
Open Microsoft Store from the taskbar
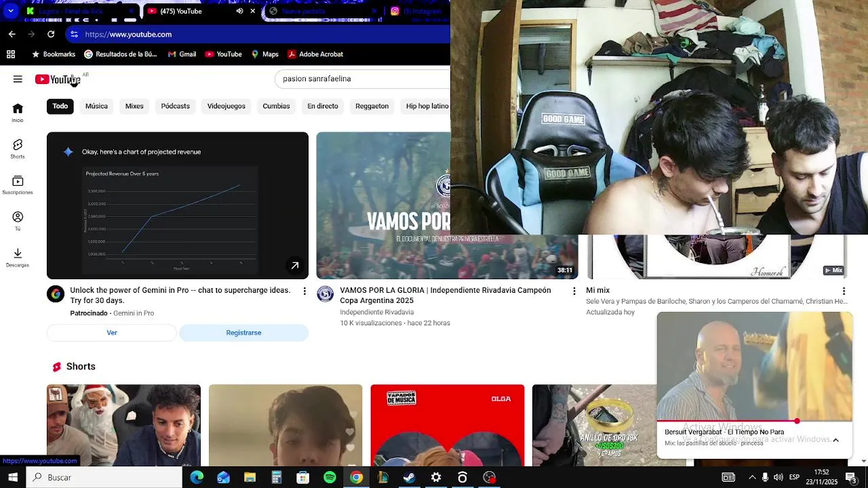pyautogui.click(x=303, y=477)
